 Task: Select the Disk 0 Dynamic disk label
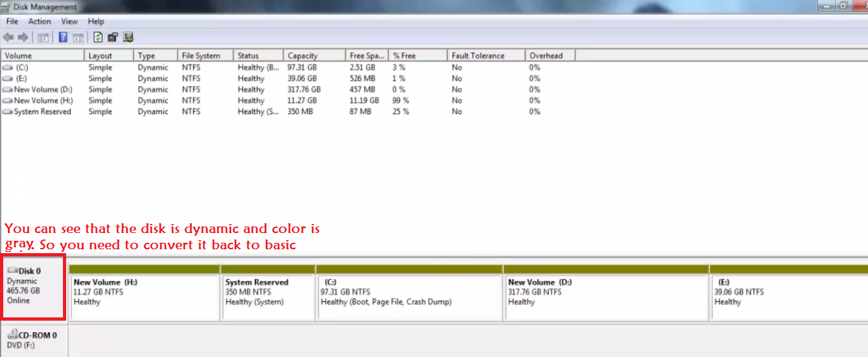tap(34, 286)
